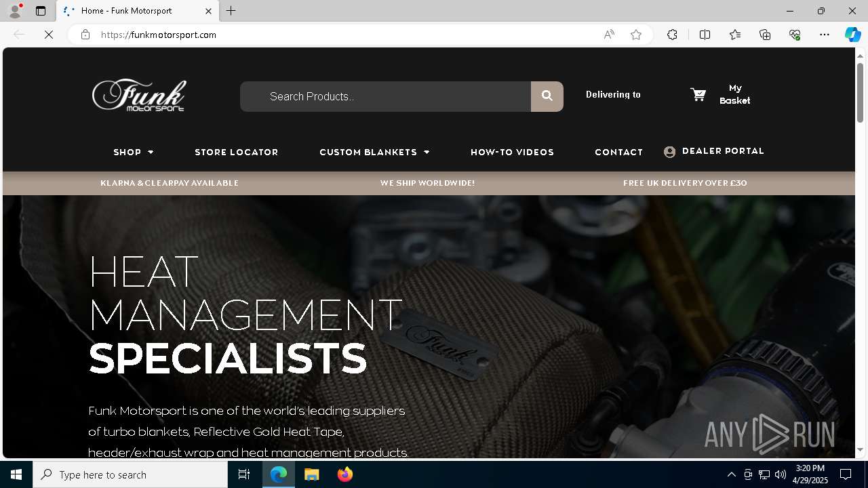View site information lock icon
The image size is (868, 488).
pos(85,35)
